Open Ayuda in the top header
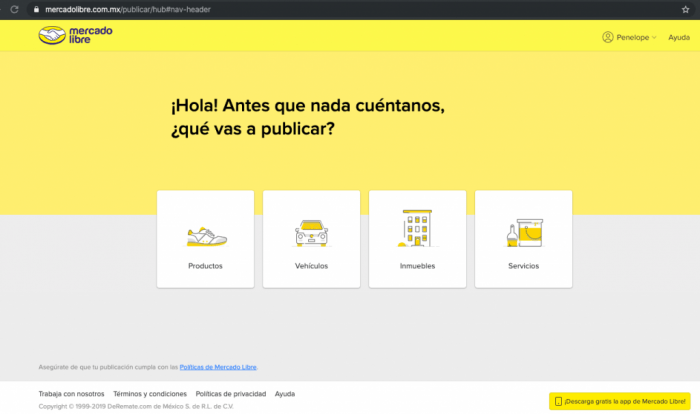This screenshot has width=700, height=414. [679, 38]
